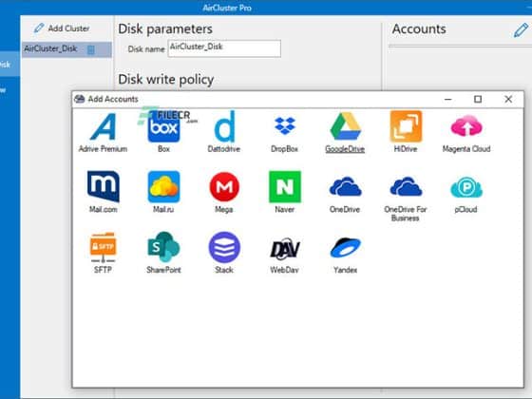The height and width of the screenshot is (399, 532).
Task: Click the Magenta Cloud label text
Action: tap(466, 149)
